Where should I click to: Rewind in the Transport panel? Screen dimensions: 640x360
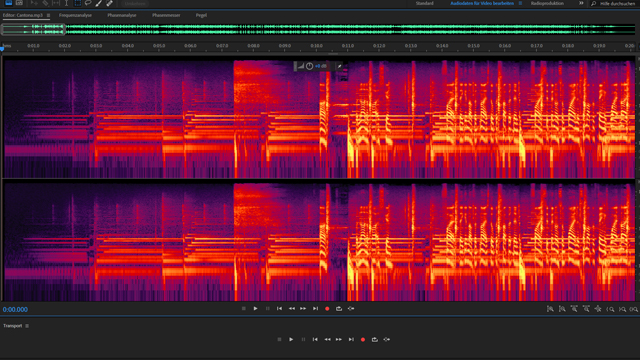coord(327,340)
